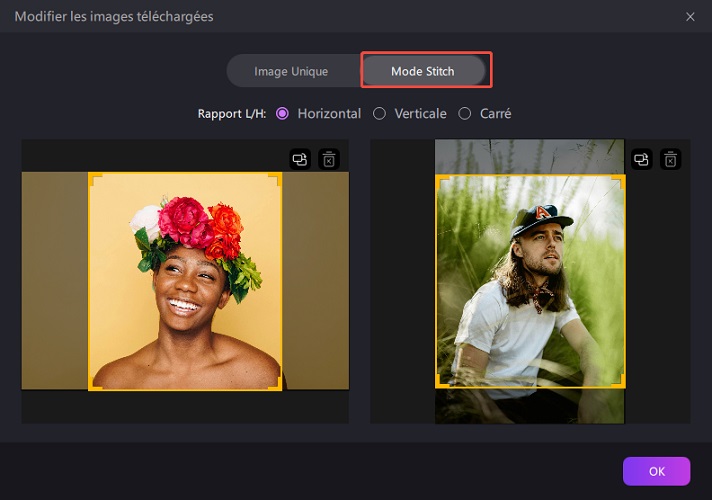712x500 pixels.
Task: Click bottom-left crop corner on woman photo
Action: pyautogui.click(x=95, y=383)
